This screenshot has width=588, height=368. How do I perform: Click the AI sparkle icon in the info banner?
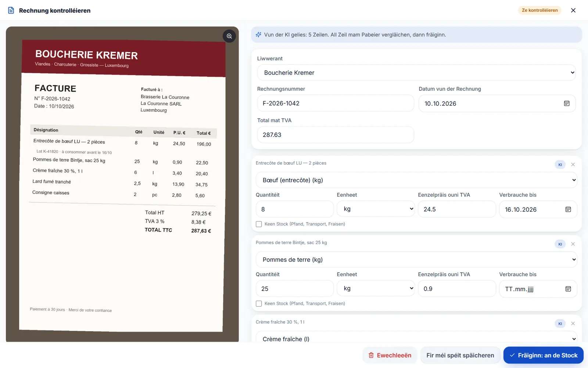259,35
